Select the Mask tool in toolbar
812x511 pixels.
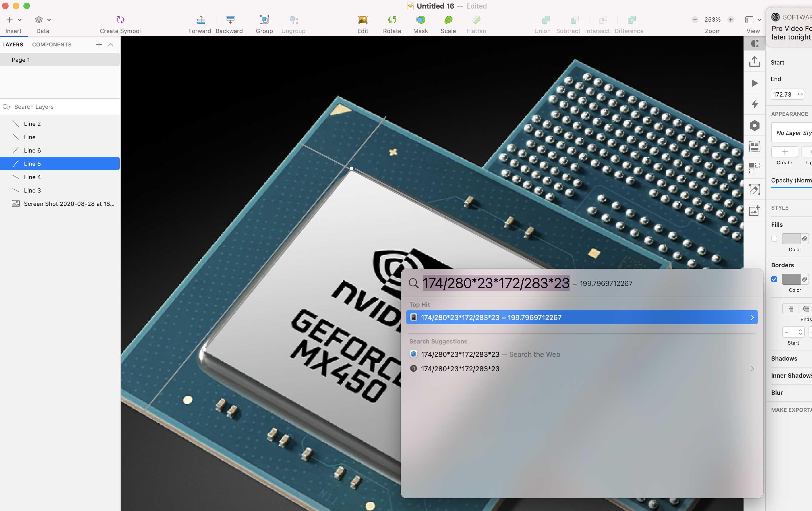click(x=421, y=20)
